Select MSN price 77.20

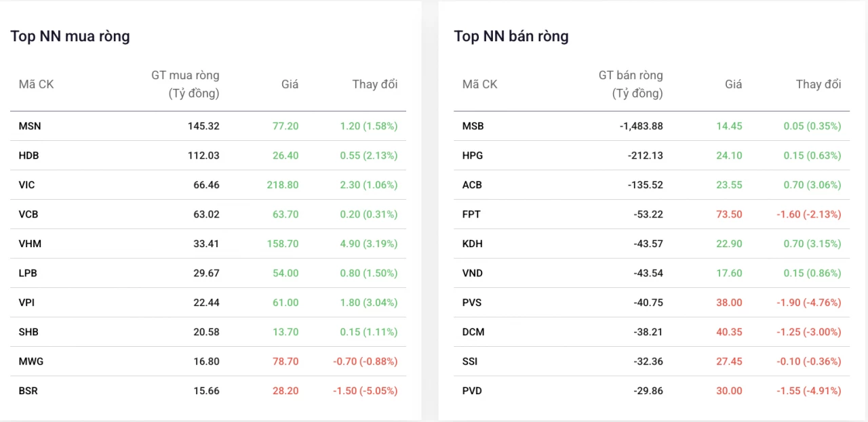pyautogui.click(x=285, y=126)
